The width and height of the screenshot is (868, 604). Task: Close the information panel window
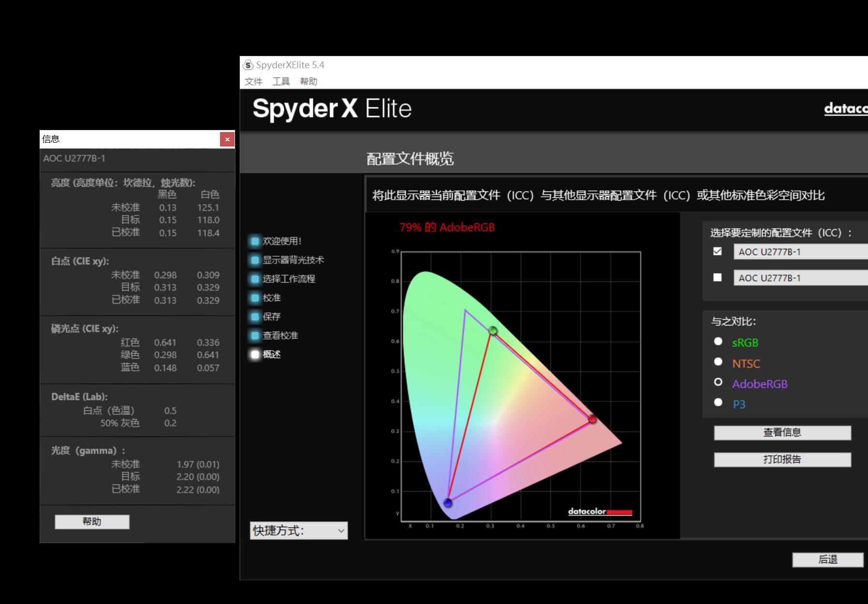point(227,140)
